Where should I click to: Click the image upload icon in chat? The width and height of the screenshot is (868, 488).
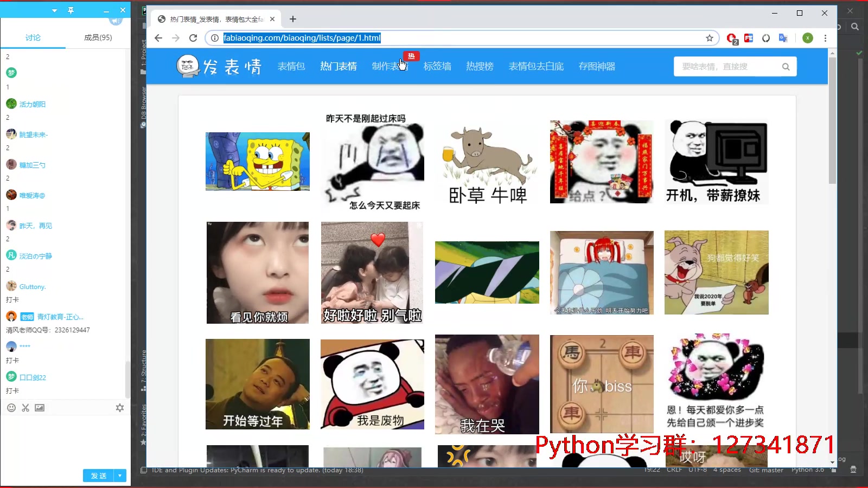click(39, 408)
